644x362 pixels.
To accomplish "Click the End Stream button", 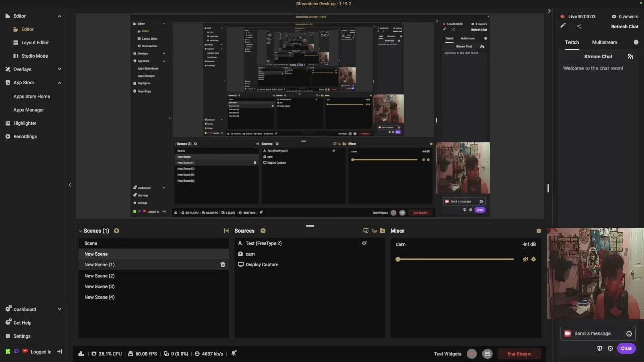I will (x=519, y=354).
